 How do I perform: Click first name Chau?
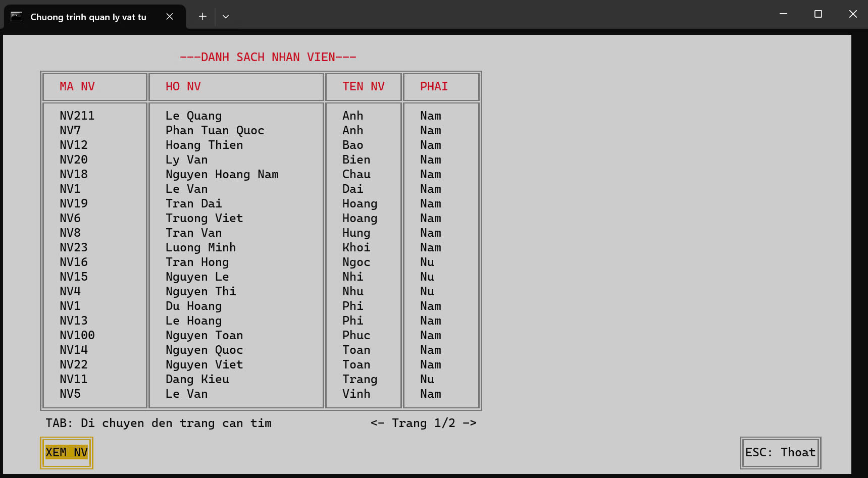click(x=356, y=175)
